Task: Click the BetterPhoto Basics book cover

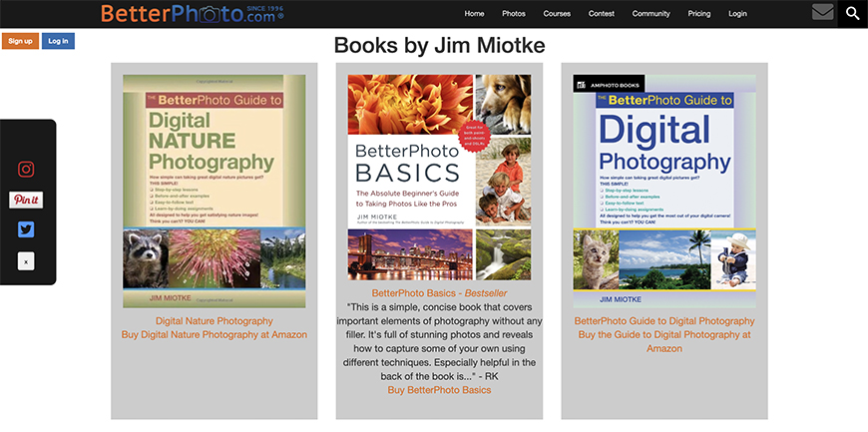Action: point(440,178)
